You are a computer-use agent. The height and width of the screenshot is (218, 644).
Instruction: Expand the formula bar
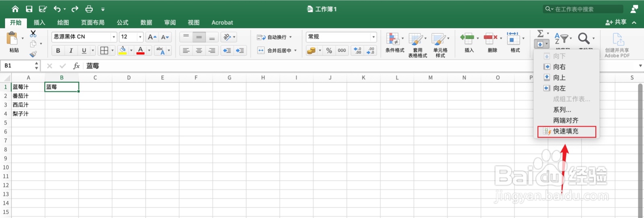point(640,66)
